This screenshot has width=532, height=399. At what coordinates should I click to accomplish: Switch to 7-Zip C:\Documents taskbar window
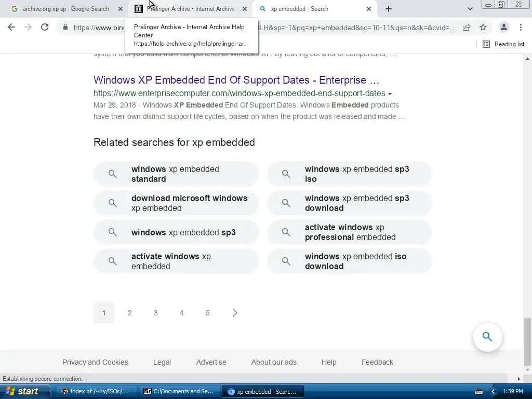[x=179, y=391]
